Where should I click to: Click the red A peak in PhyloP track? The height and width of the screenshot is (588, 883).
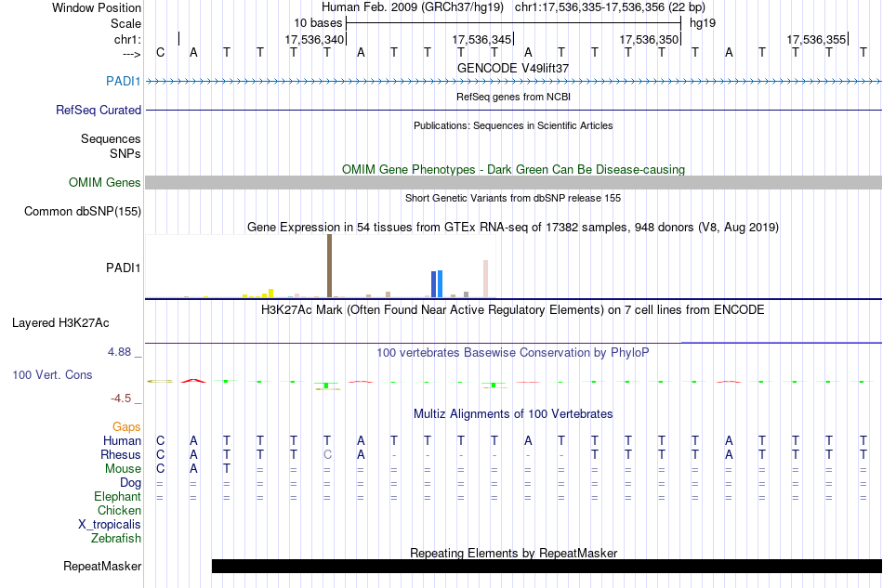(x=193, y=381)
